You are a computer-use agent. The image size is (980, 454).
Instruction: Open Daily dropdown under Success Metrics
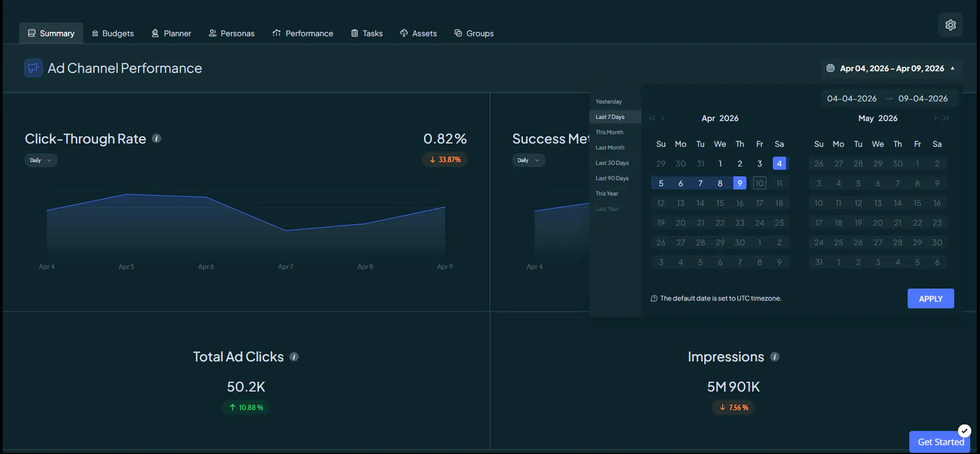click(x=528, y=160)
